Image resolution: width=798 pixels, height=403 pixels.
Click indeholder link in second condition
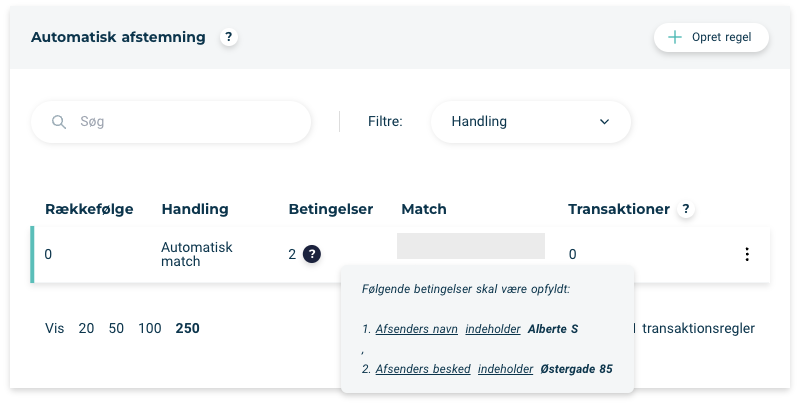click(x=505, y=369)
